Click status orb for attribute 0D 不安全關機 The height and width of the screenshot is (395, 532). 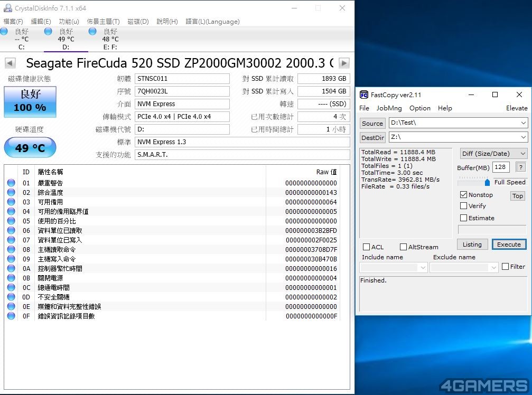[11, 297]
